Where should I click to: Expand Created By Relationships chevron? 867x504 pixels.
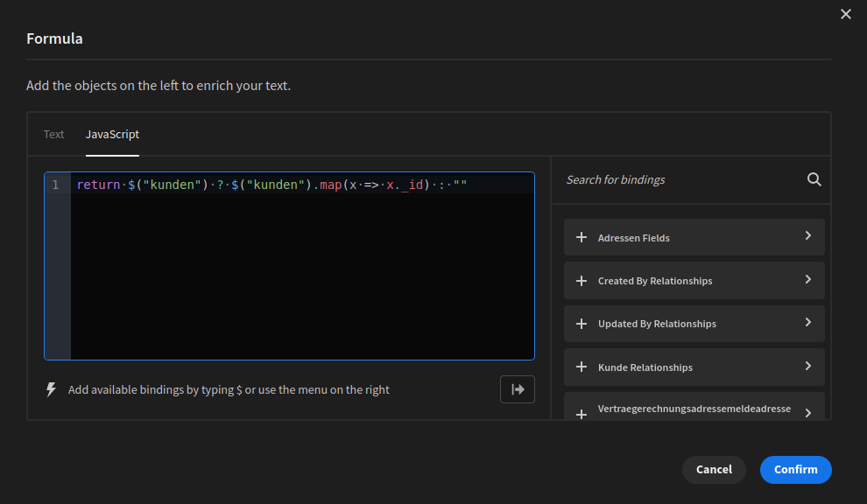pyautogui.click(x=807, y=280)
